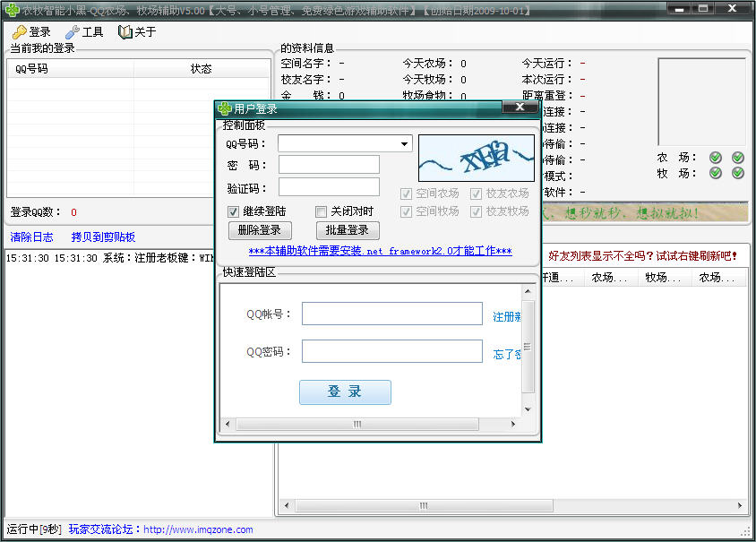This screenshot has height=542, width=756.
Task: Click the quick login vertical scrollbar thumb
Action: pyautogui.click(x=528, y=347)
